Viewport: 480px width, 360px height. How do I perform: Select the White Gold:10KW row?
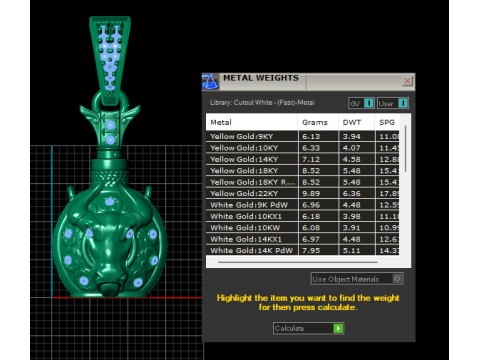tap(302, 228)
